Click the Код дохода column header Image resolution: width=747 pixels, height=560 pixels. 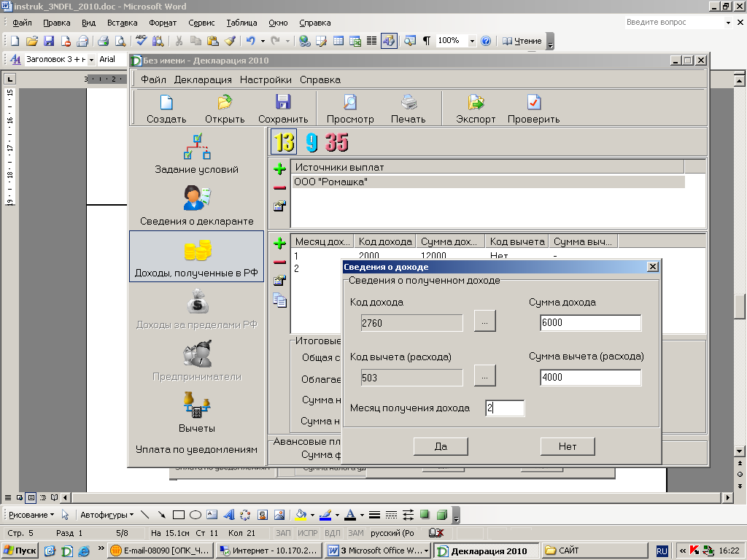(x=385, y=241)
